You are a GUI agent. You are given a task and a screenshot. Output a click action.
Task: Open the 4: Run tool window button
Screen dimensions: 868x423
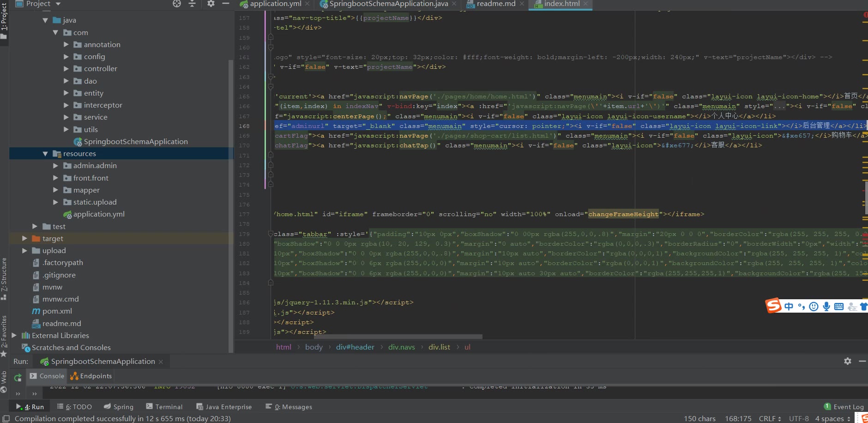[x=30, y=407]
